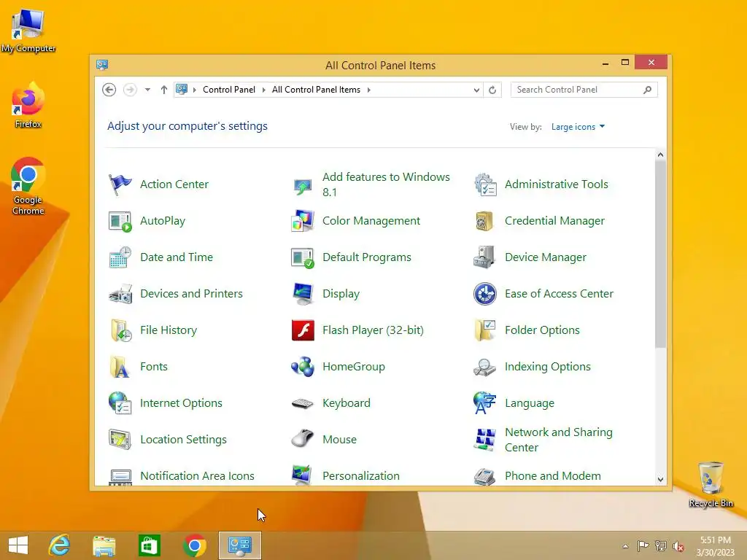This screenshot has height=560, width=747.
Task: Click the Phone and Modem link
Action: coord(553,475)
